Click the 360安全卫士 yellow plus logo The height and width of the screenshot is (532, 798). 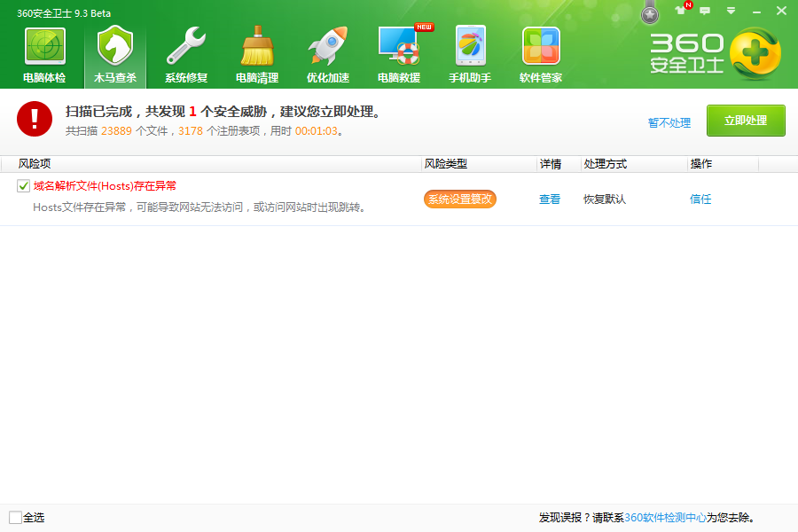click(x=755, y=53)
